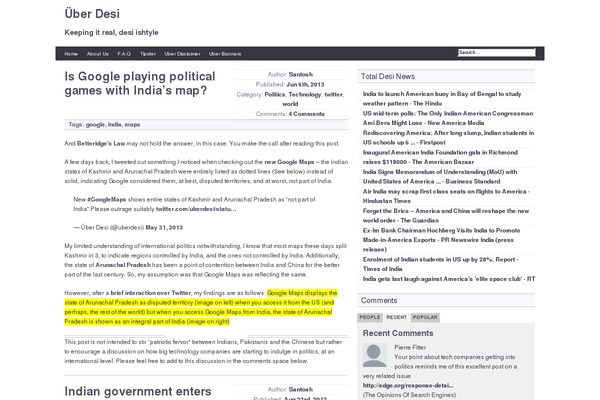The width and height of the screenshot is (600, 400).
Task: Open the Tipster menu item
Action: click(148, 54)
